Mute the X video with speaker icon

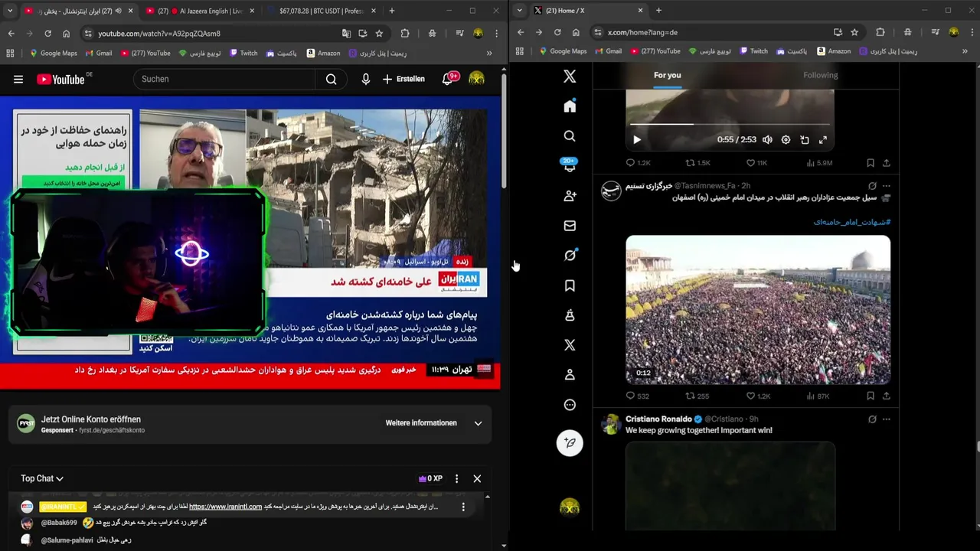(767, 140)
